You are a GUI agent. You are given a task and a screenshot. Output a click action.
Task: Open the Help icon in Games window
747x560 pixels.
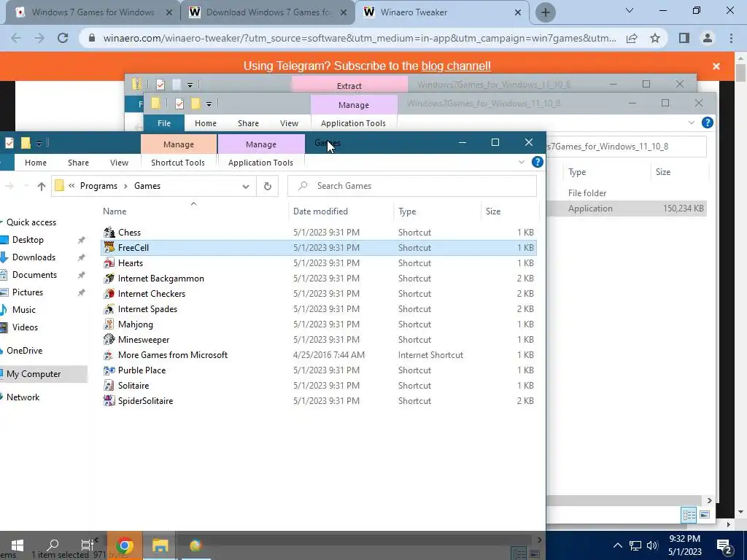(x=538, y=162)
